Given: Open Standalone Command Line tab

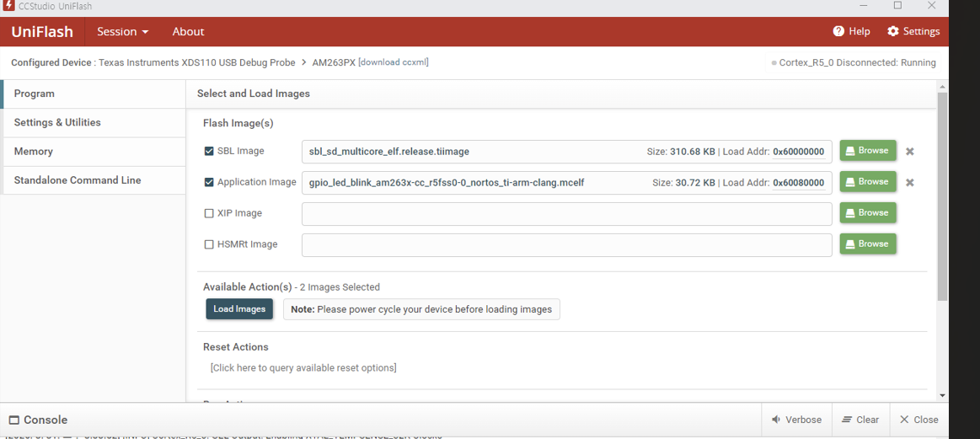Looking at the screenshot, I should (94, 180).
